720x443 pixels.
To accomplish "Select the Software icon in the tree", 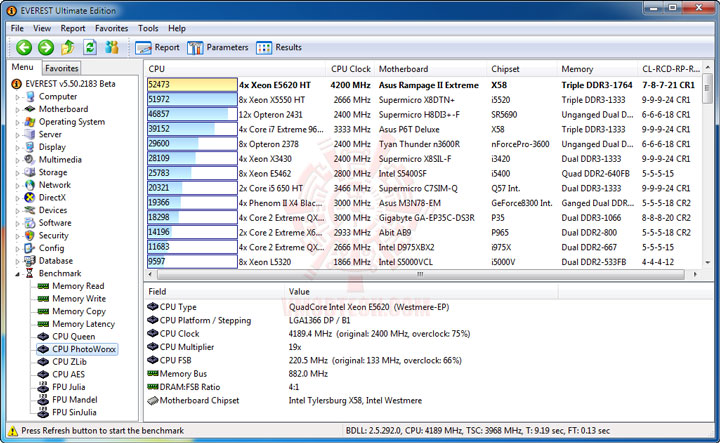I will click(x=30, y=223).
